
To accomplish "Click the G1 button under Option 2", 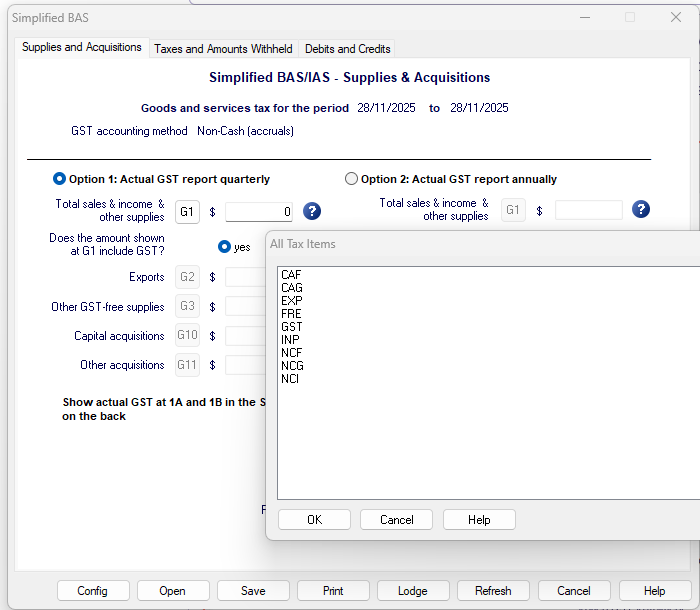I will tap(513, 210).
